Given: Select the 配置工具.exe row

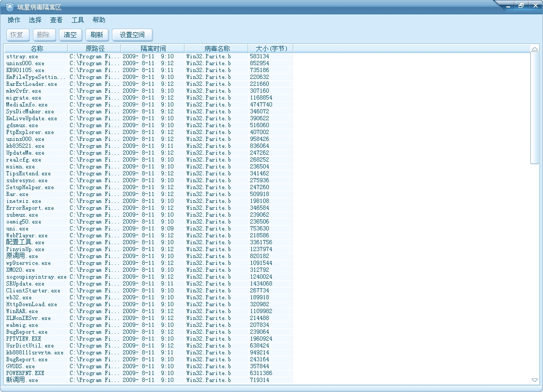Looking at the screenshot, I should [x=149, y=242].
